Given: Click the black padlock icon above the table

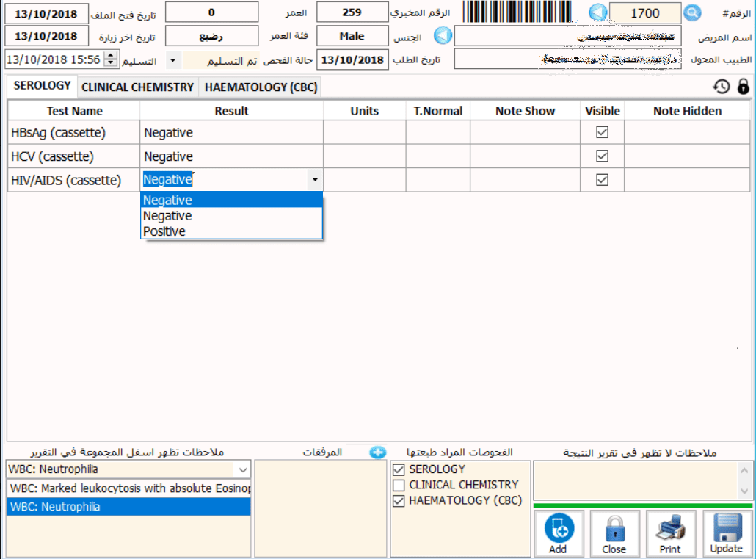Looking at the screenshot, I should (743, 87).
